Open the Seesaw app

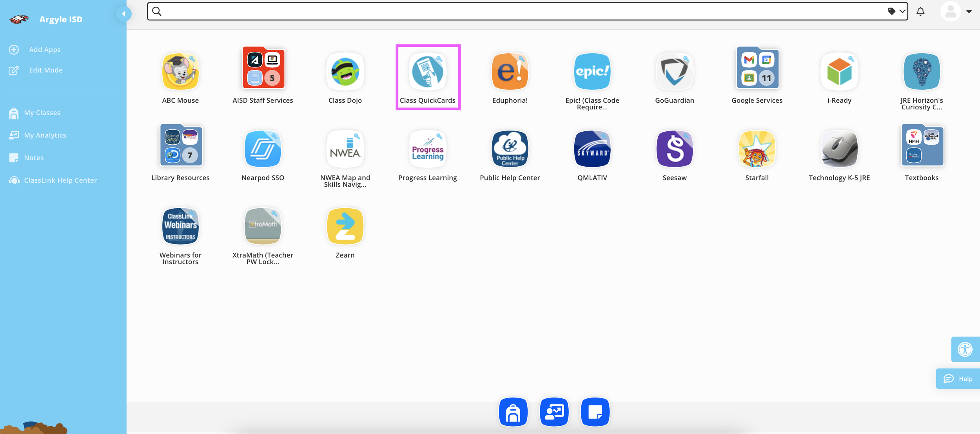pos(674,149)
